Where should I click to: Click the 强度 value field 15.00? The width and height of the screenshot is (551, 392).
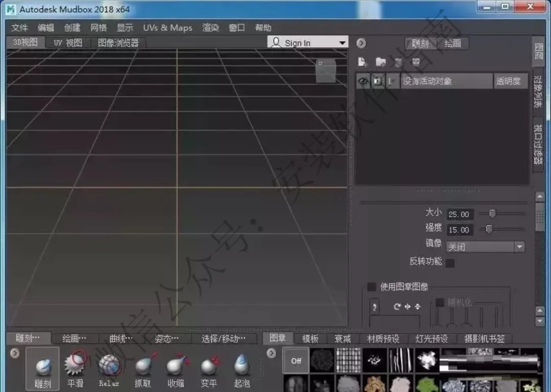tap(460, 230)
